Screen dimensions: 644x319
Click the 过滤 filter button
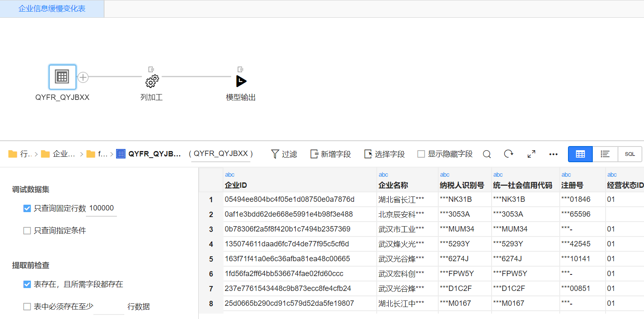click(x=284, y=154)
